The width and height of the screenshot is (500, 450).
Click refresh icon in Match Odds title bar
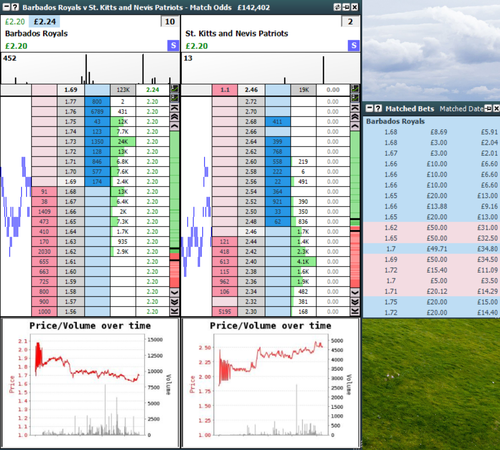point(337,7)
